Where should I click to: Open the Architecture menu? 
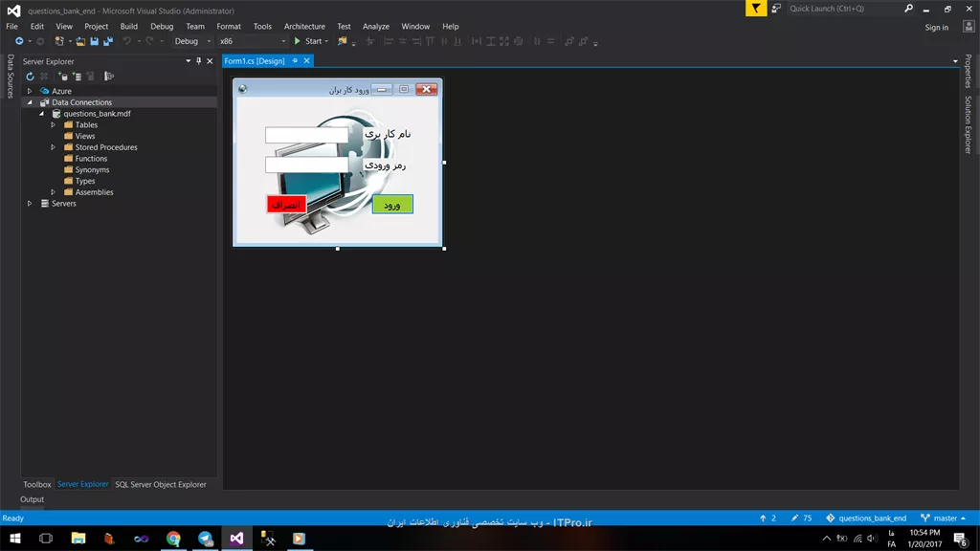pos(304,26)
